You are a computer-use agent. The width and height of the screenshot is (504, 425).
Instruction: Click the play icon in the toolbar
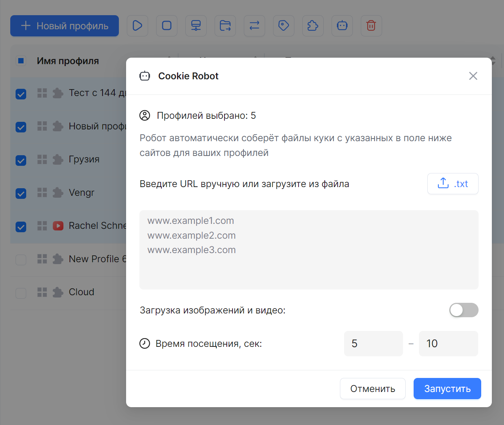(137, 26)
